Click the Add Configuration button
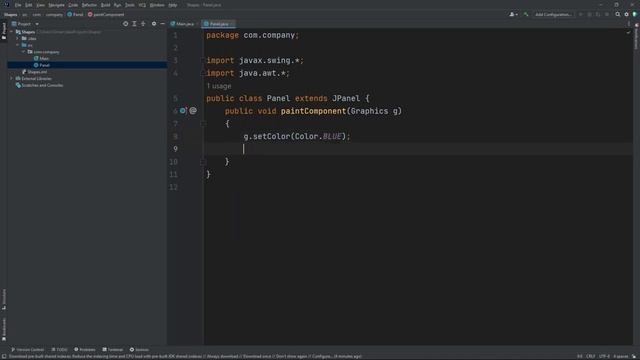The image size is (640, 360). (553, 15)
